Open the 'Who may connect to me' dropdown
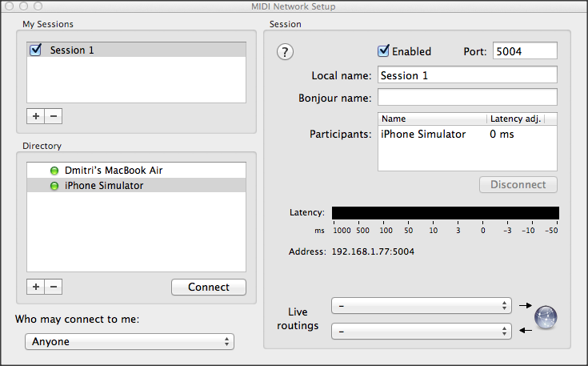 click(x=130, y=342)
